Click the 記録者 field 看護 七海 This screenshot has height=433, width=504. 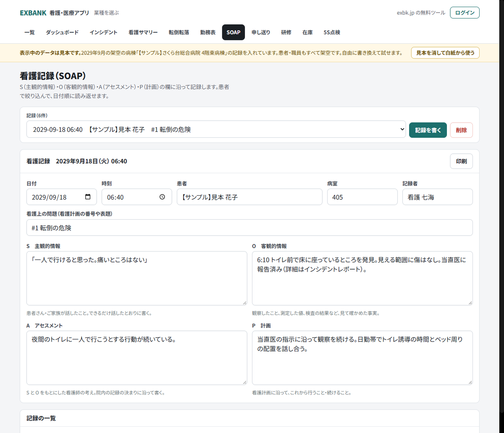coord(438,197)
